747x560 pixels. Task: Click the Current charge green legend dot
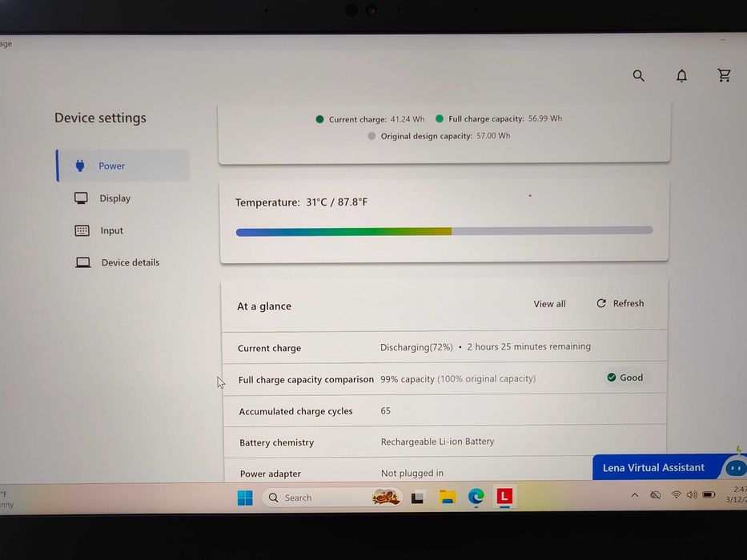tap(319, 119)
